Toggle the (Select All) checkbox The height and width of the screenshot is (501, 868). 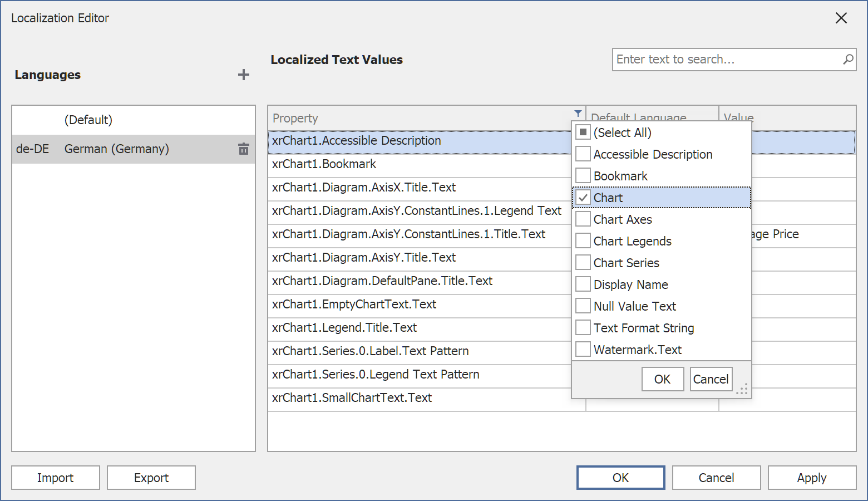point(583,132)
